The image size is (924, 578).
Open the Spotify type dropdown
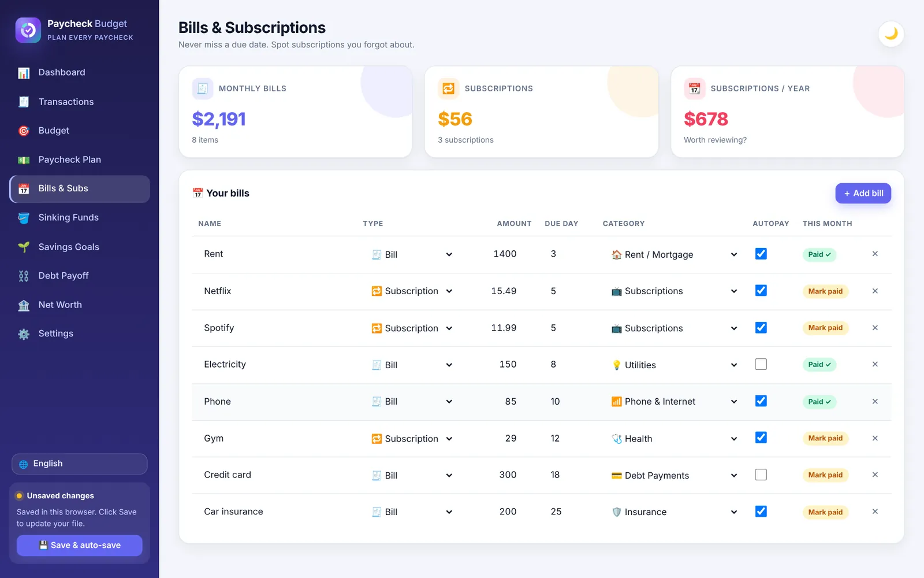pyautogui.click(x=412, y=328)
